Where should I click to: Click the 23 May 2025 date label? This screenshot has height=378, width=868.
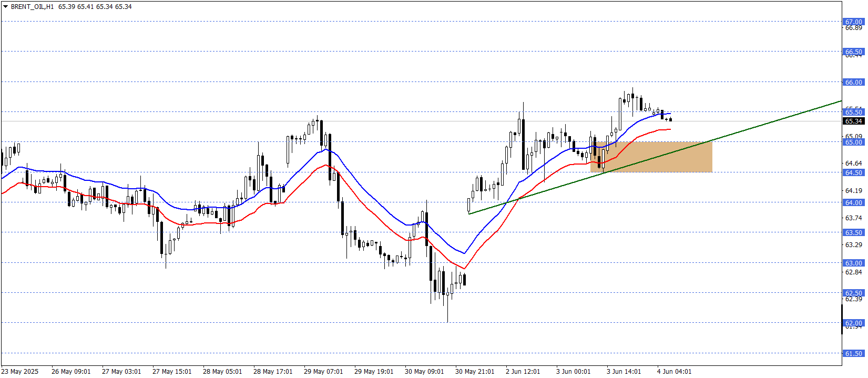pos(20,372)
